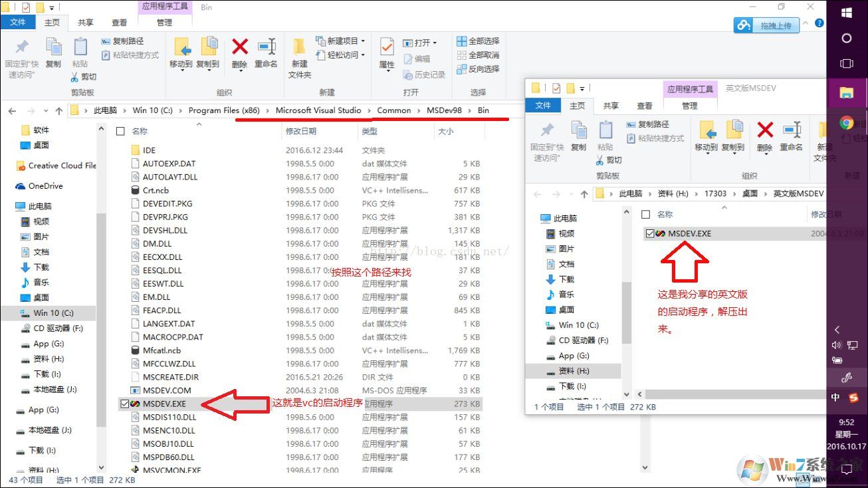
Task: Select the 复制路径 (Copy path) ribbon icon
Action: point(124,41)
